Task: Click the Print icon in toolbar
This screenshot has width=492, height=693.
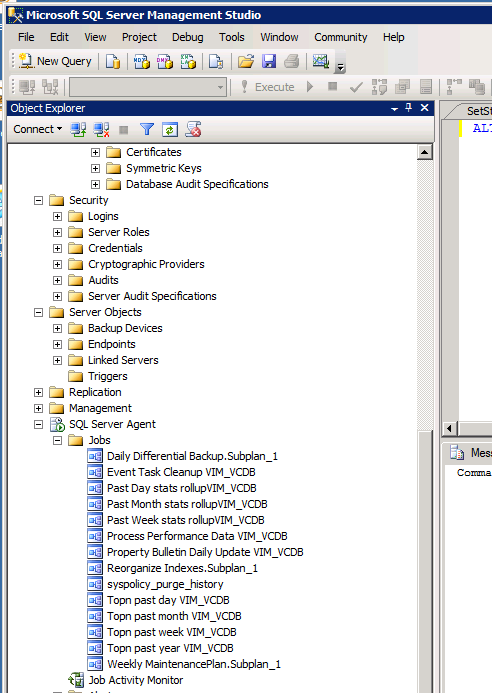Action: (292, 61)
